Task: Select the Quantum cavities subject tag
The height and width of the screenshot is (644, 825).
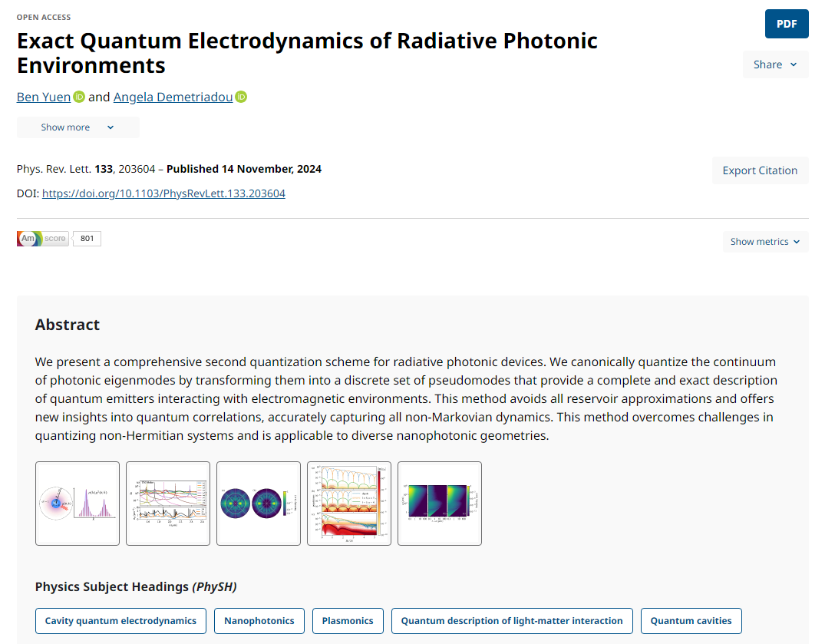Action: pos(691,621)
